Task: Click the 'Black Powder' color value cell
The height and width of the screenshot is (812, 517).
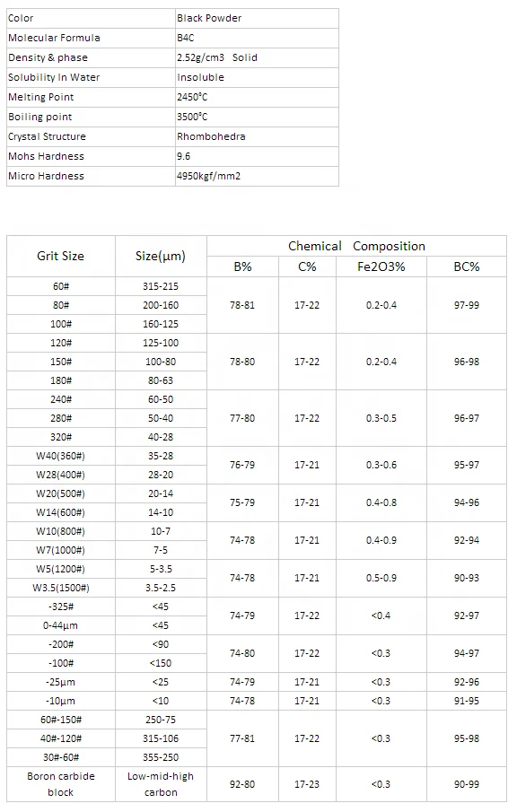Action: point(257,18)
